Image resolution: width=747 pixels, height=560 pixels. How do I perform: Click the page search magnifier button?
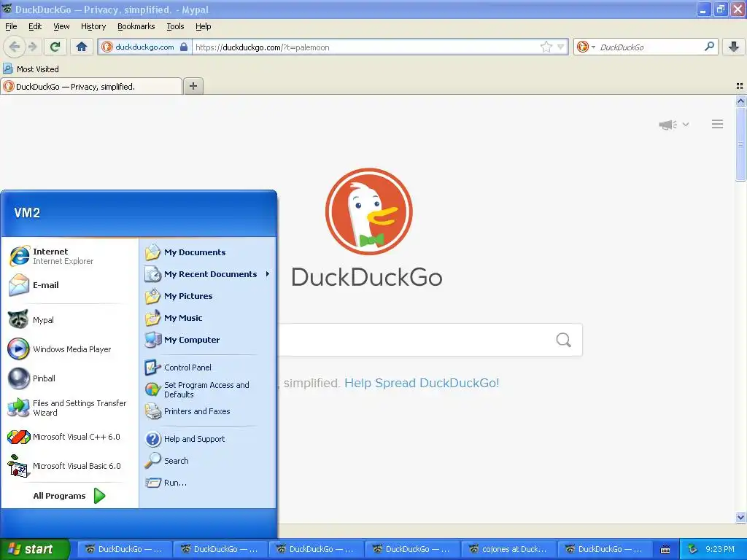(564, 340)
